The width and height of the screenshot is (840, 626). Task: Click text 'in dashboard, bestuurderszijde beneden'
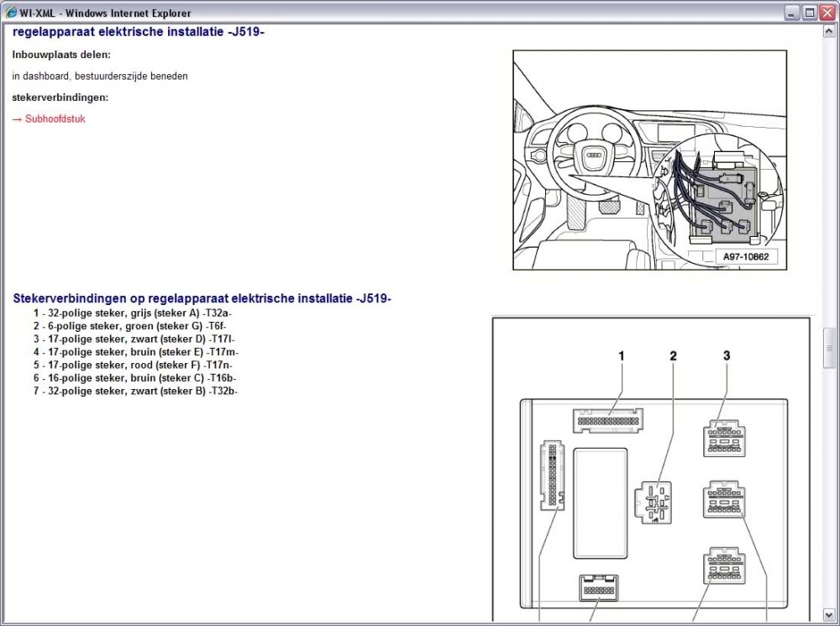100,76
